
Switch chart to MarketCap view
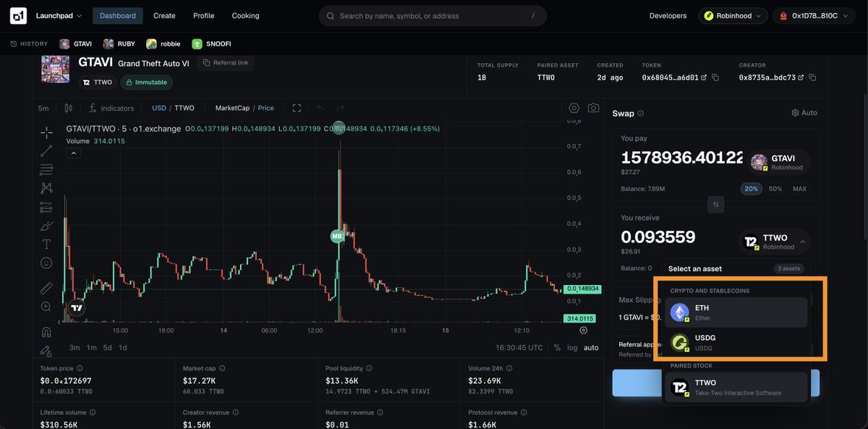(232, 108)
